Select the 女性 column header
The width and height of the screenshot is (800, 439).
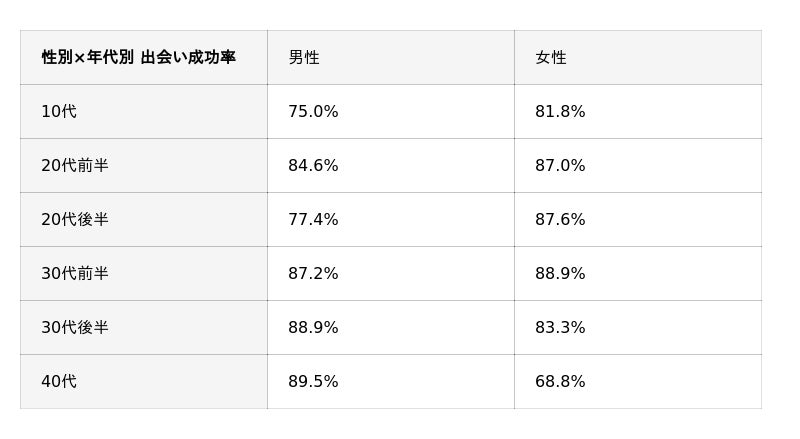pyautogui.click(x=551, y=58)
